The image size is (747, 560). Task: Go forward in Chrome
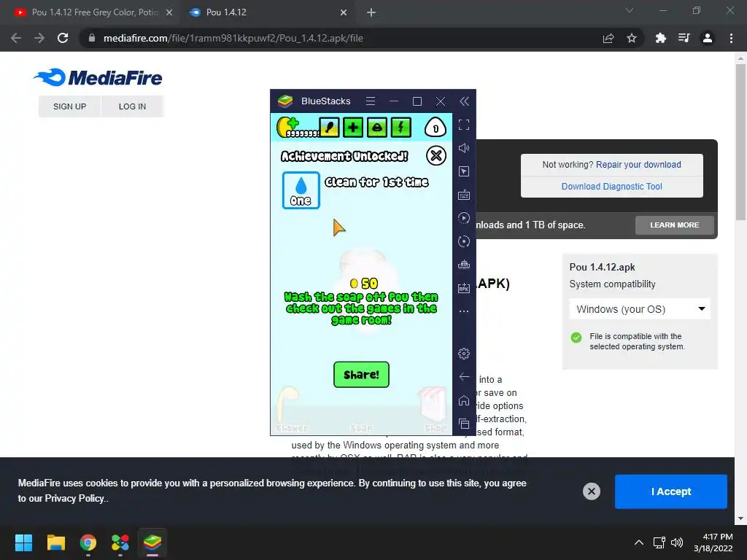(39, 38)
